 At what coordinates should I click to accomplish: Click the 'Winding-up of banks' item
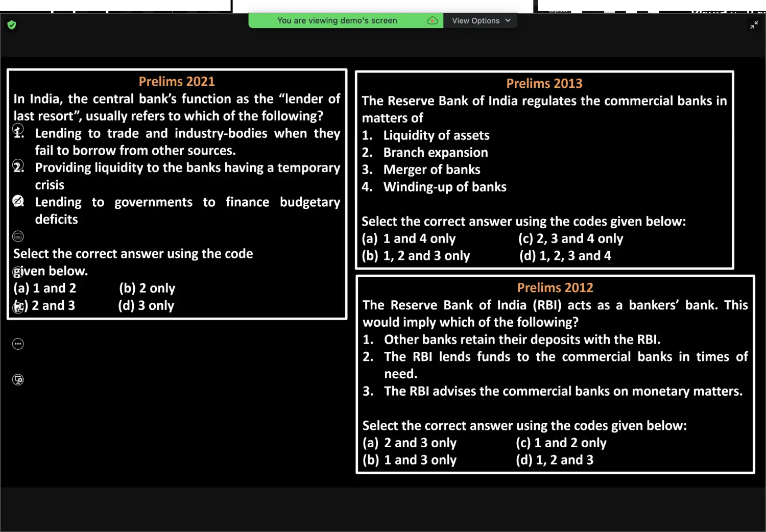[x=445, y=187]
